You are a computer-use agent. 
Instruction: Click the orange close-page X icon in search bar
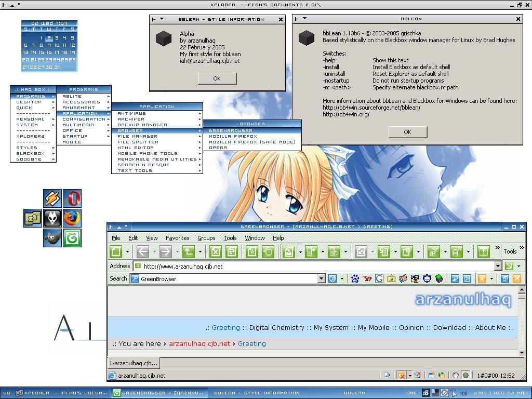click(482, 278)
